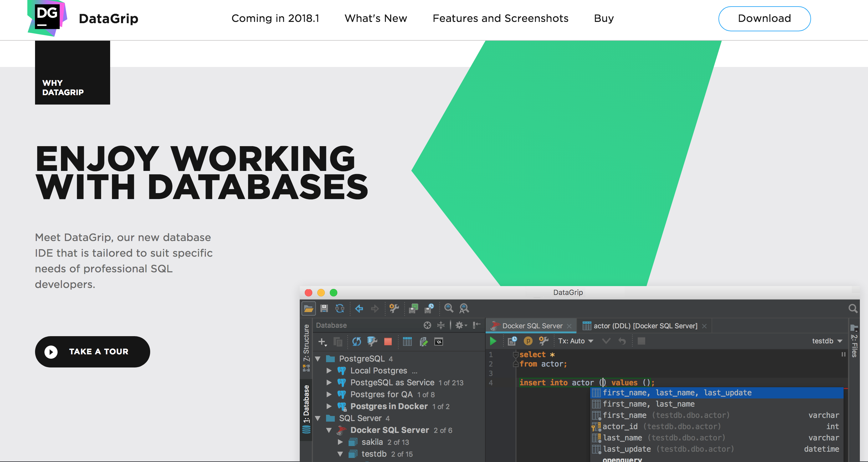Open the Tx: Auto transaction dropdown
This screenshot has width=868, height=462.
pos(575,341)
